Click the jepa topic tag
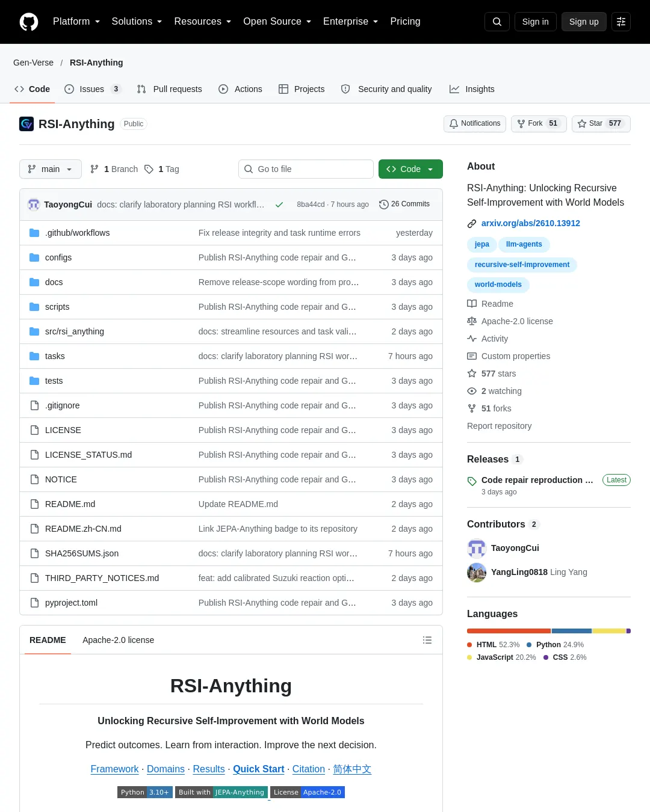The width and height of the screenshot is (650, 812). pyautogui.click(x=481, y=244)
